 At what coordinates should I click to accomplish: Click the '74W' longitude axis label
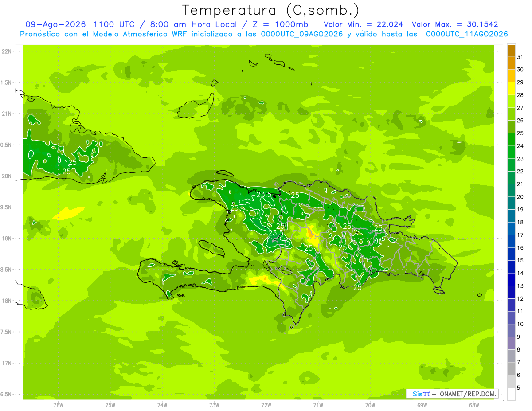162,405
